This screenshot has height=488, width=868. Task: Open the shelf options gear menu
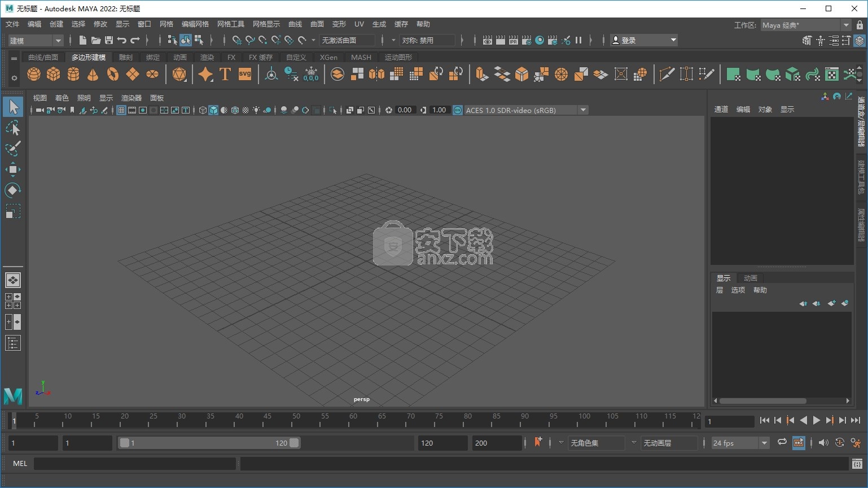click(x=14, y=79)
